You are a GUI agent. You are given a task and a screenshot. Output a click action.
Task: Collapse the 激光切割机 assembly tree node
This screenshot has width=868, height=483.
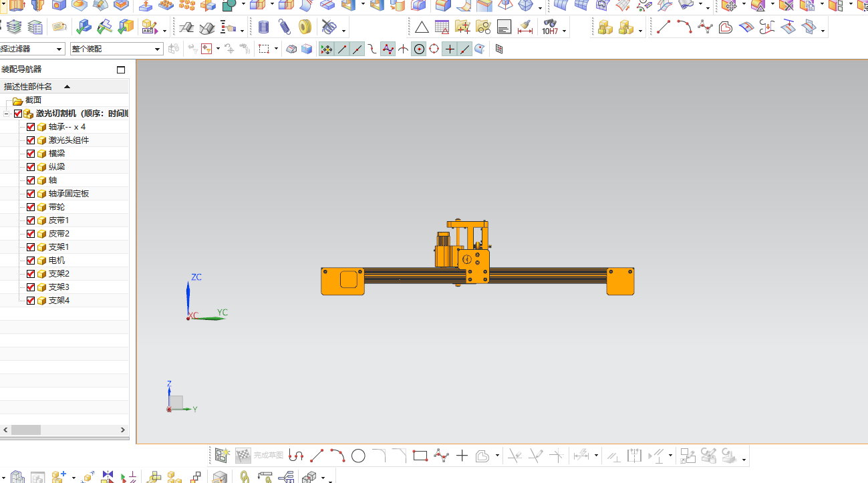[x=6, y=114]
